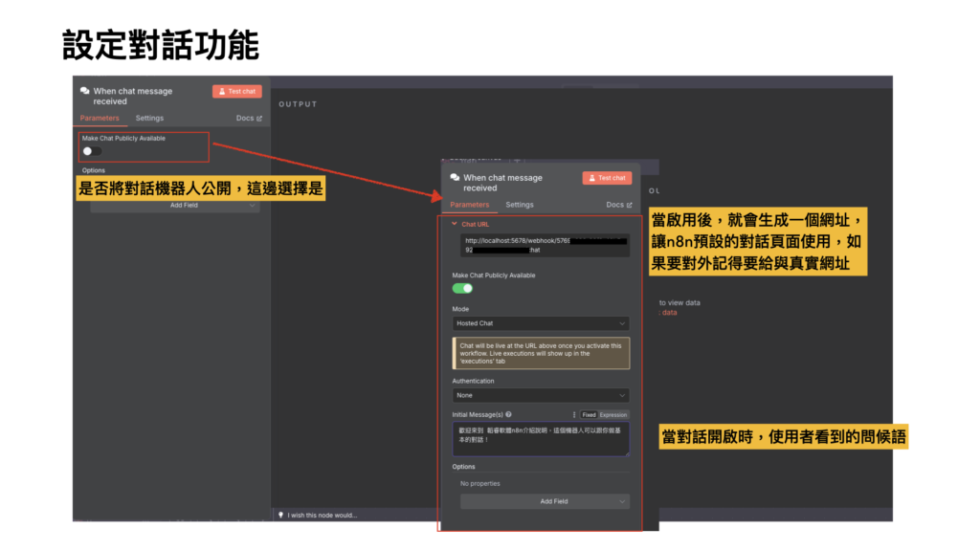
Task: Click the OUTPUT heading text
Action: coord(299,104)
